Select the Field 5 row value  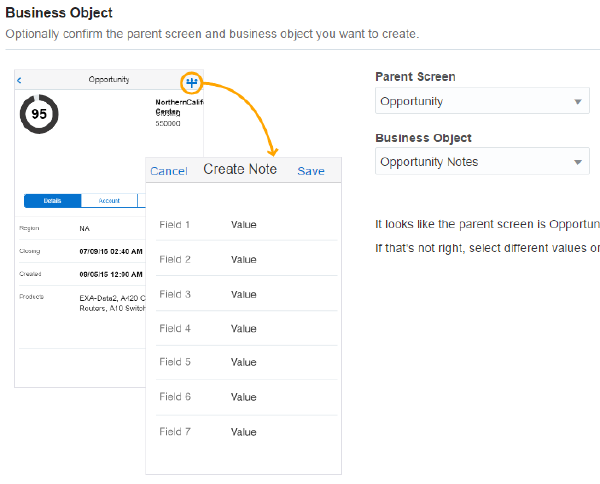point(244,363)
